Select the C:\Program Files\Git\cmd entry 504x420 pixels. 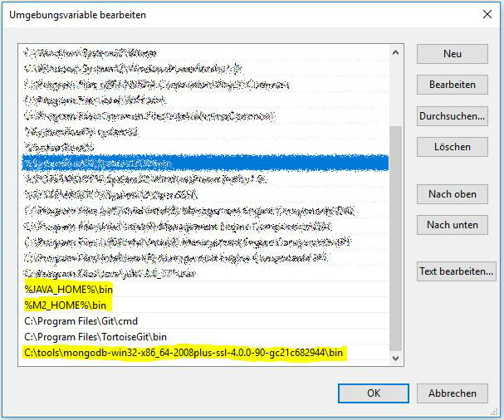tap(81, 321)
